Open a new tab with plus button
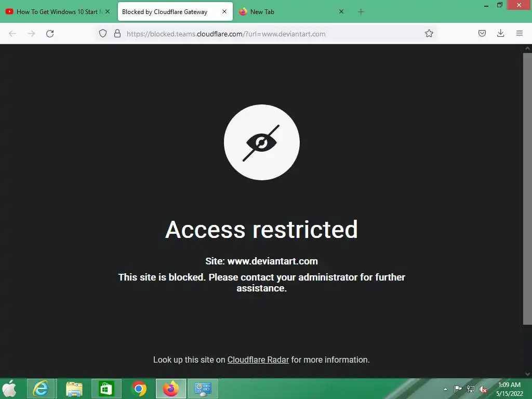532x399 pixels. 361,12
